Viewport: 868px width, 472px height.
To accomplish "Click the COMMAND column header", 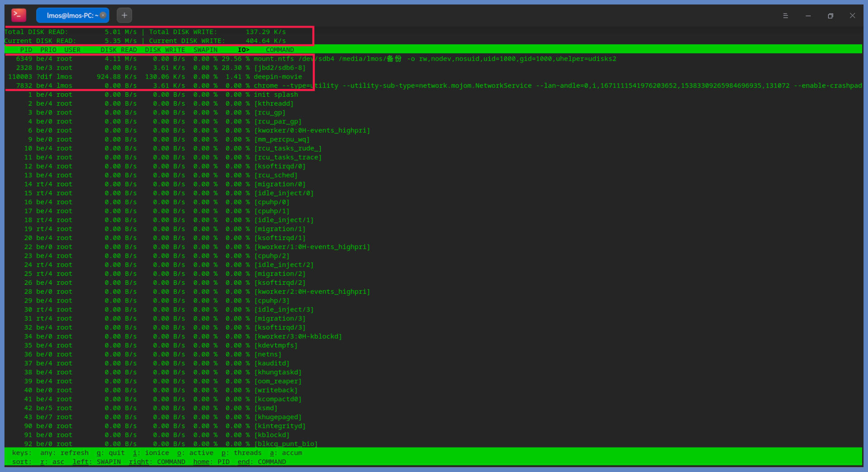I will click(280, 50).
